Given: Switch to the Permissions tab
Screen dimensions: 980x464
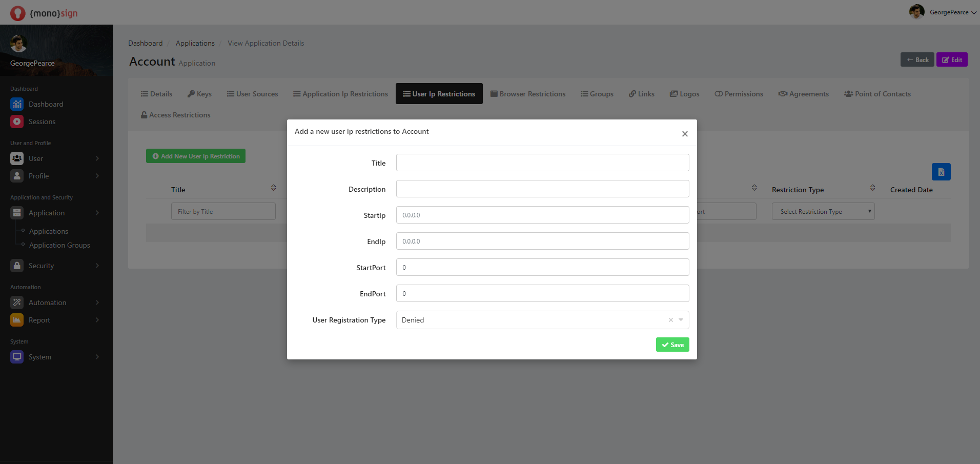Looking at the screenshot, I should tap(739, 94).
